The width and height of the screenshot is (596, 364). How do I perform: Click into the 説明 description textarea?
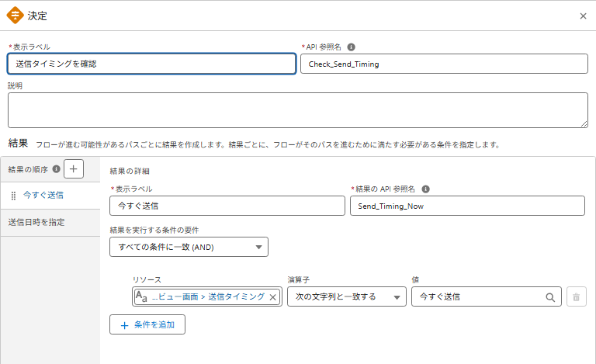click(x=297, y=109)
